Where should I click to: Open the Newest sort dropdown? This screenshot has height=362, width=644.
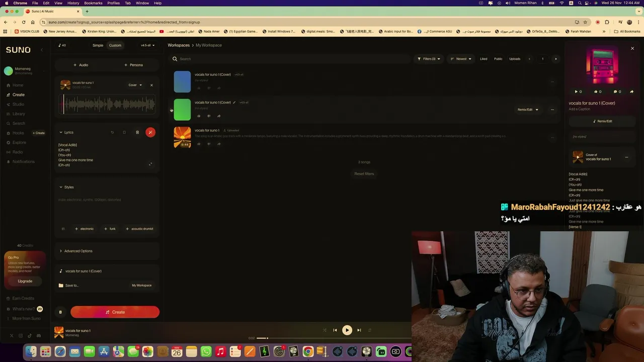tap(461, 59)
